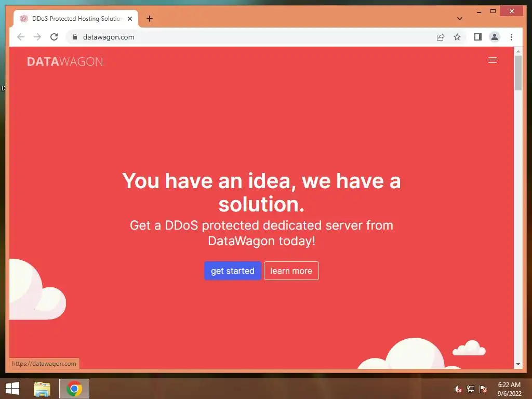Open the Action Center flag icon
Image resolution: width=532 pixels, height=399 pixels.
[x=483, y=389]
